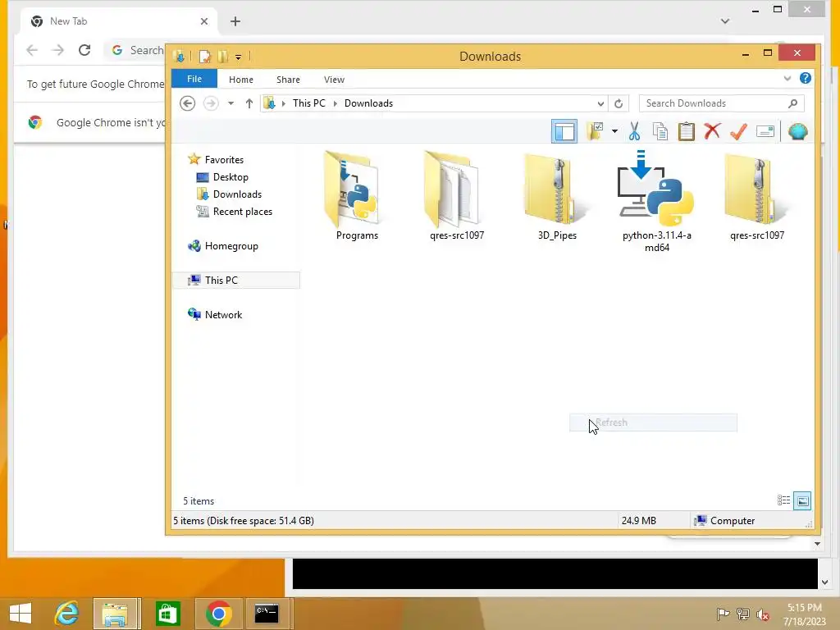Switch to large icons view layout

[x=802, y=501]
